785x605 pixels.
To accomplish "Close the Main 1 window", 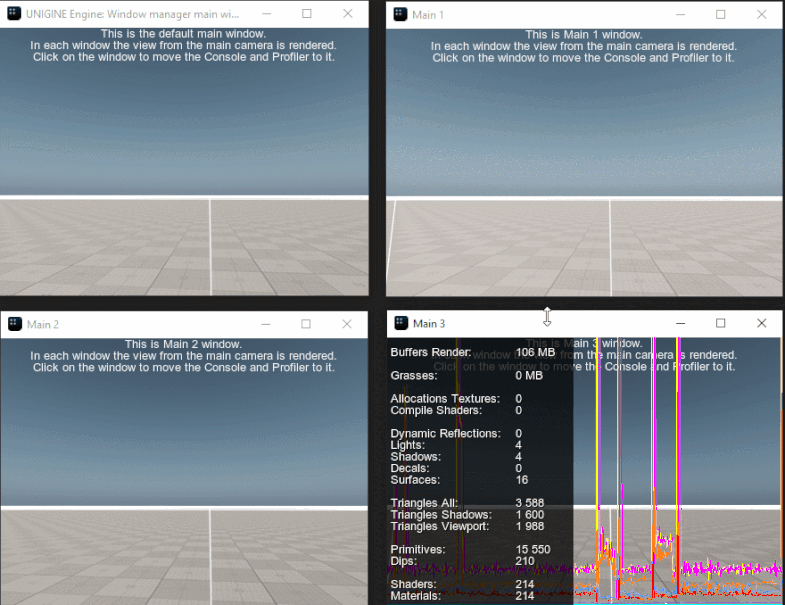I will coord(761,15).
